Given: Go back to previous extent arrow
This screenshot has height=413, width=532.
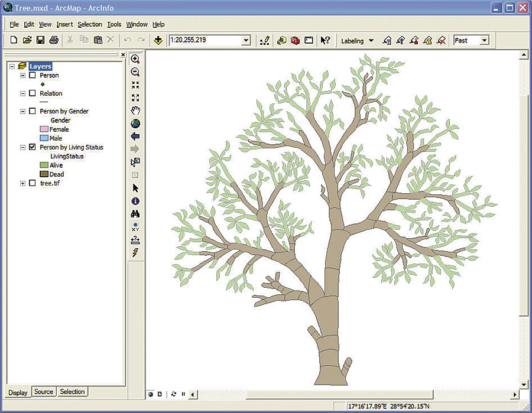Looking at the screenshot, I should (135, 136).
